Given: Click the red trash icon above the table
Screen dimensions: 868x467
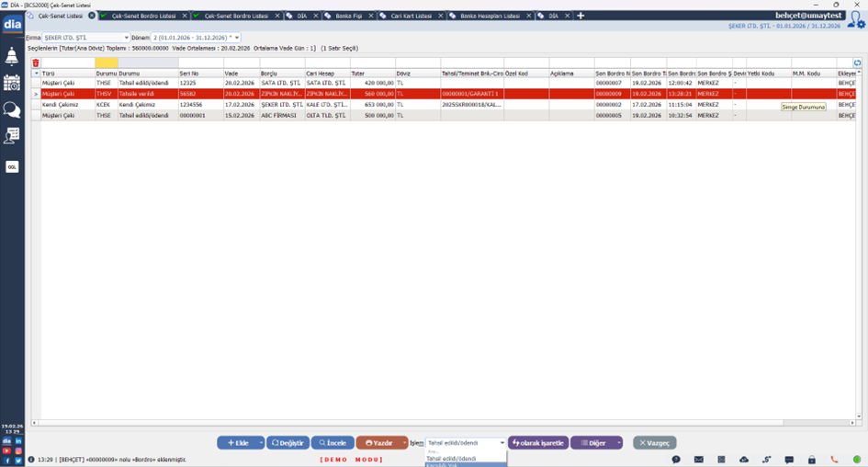Looking at the screenshot, I should tap(36, 63).
